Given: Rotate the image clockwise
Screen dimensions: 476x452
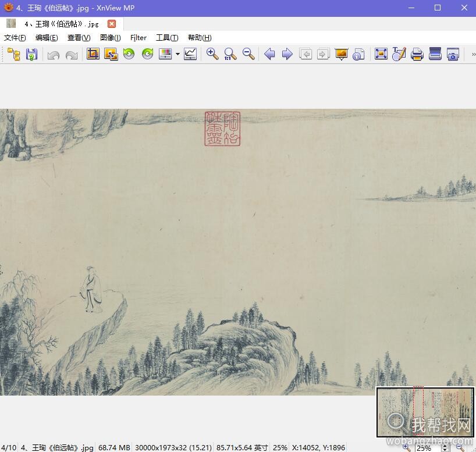Looking at the screenshot, I should [148, 54].
